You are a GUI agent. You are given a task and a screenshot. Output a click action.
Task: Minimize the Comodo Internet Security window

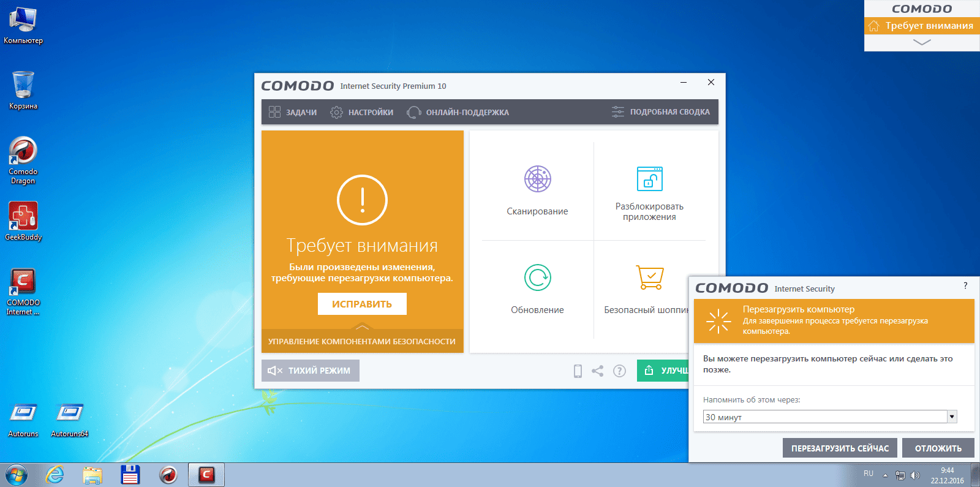tap(684, 82)
